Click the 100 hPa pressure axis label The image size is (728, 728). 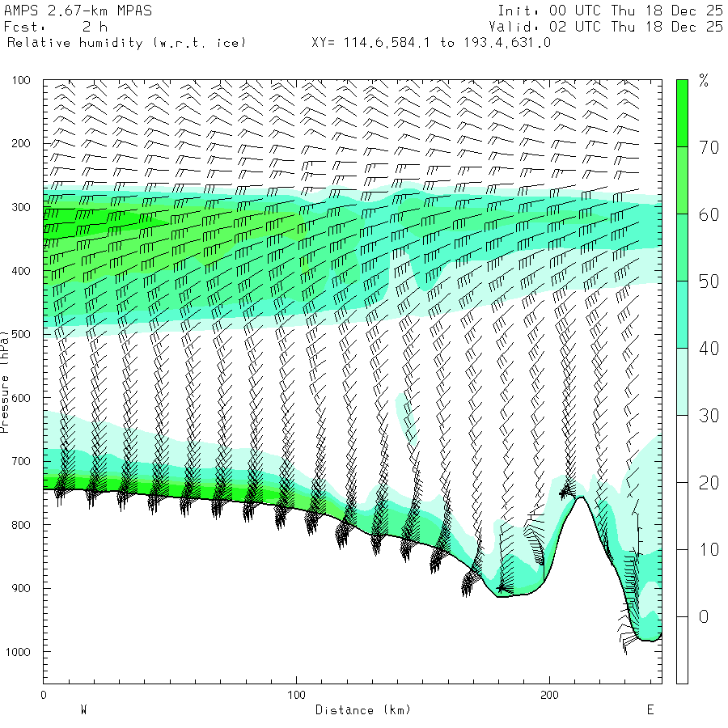[21, 80]
